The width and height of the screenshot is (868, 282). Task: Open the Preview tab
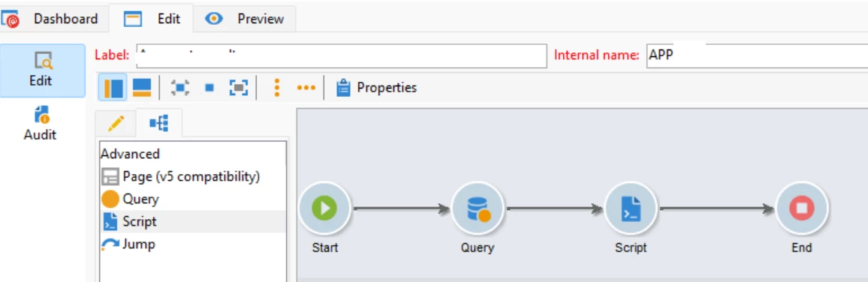point(245,19)
